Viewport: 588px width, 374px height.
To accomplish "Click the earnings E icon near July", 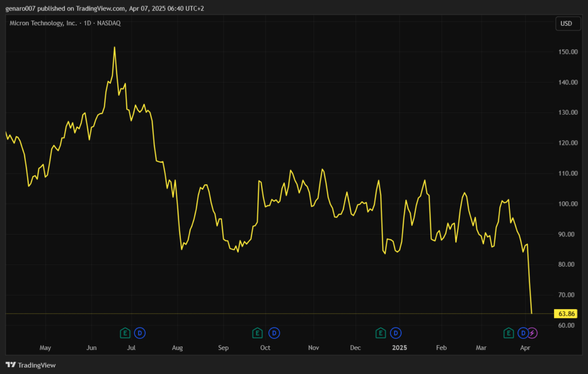I will tap(125, 333).
